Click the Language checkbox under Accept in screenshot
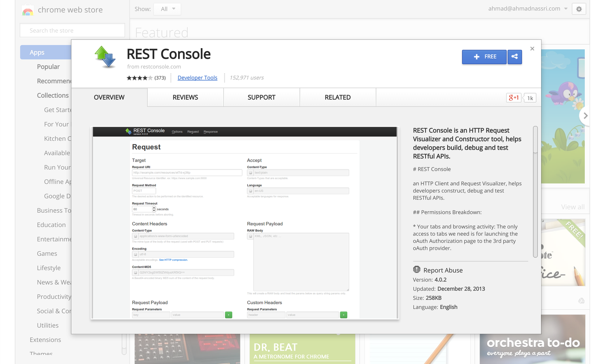The width and height of the screenshot is (603, 364). 251,191
